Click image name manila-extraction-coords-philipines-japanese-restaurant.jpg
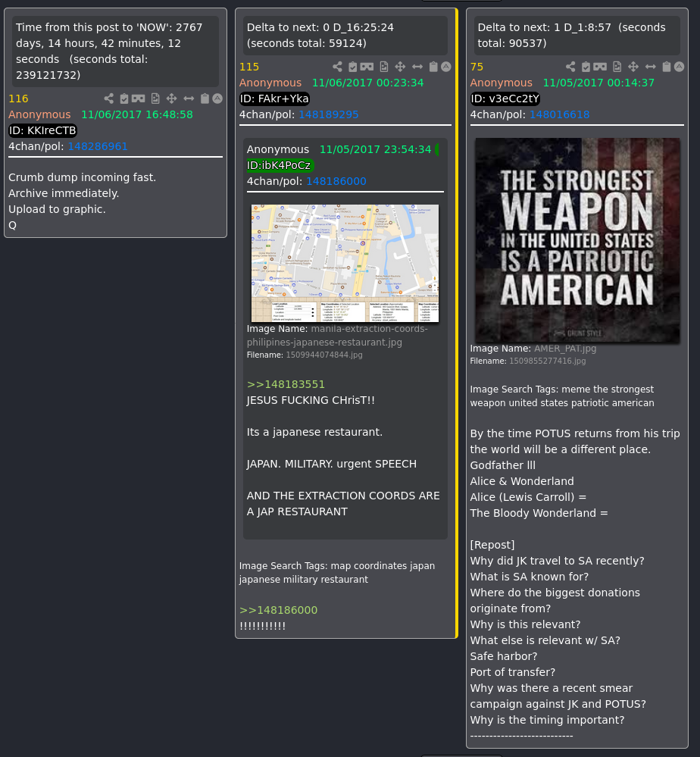Viewport: 700px width, 757px height. point(337,335)
